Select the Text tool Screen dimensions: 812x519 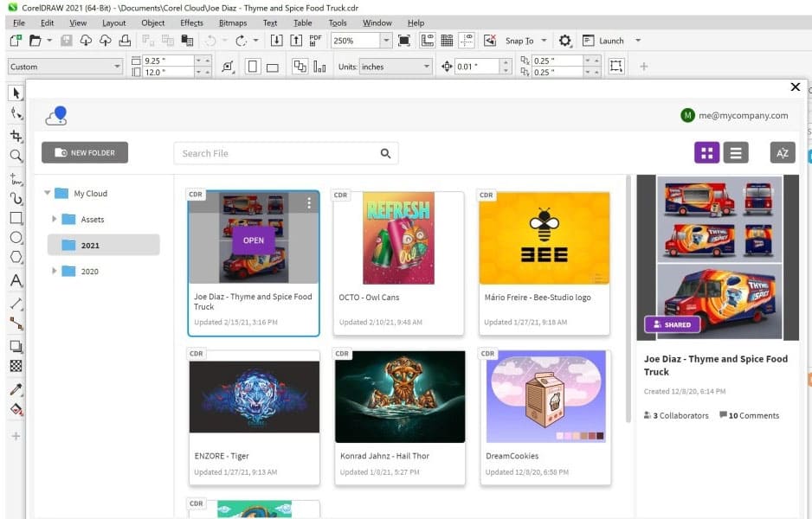tap(16, 280)
